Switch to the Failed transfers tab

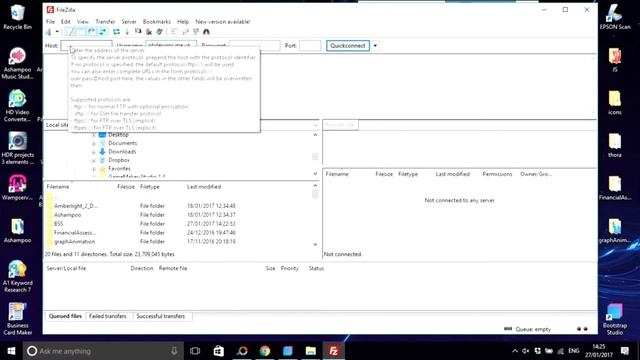point(108,316)
